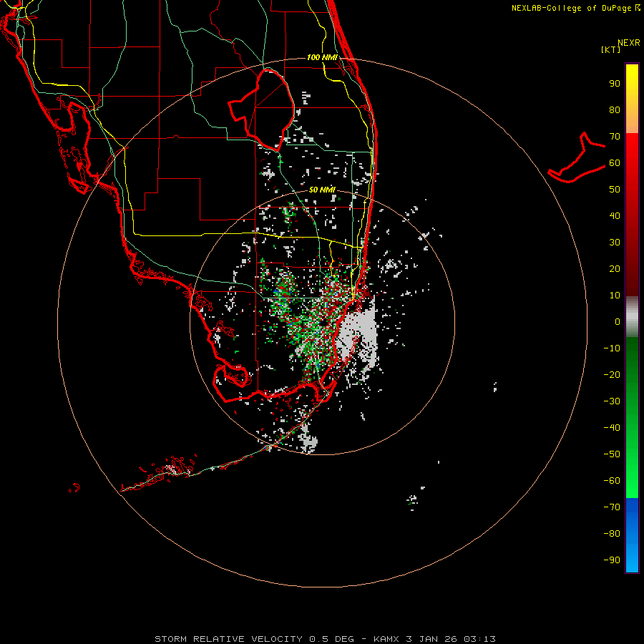Click the positive 10 knot scale label
This screenshot has height=644, width=644.
[x=615, y=296]
